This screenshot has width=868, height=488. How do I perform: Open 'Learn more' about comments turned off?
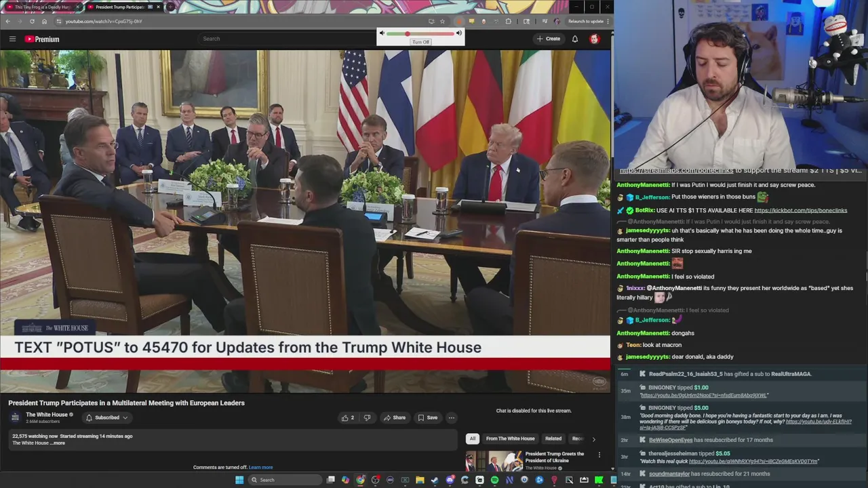pyautogui.click(x=260, y=467)
